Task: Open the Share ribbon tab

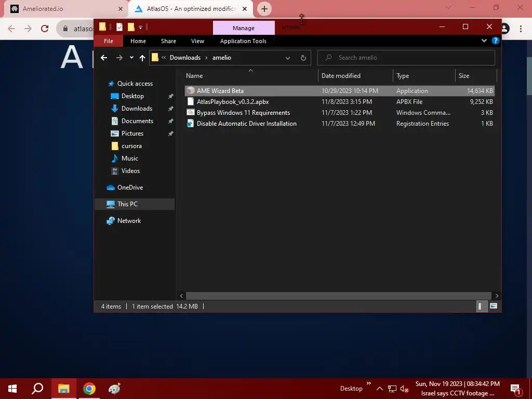Action: [169, 41]
